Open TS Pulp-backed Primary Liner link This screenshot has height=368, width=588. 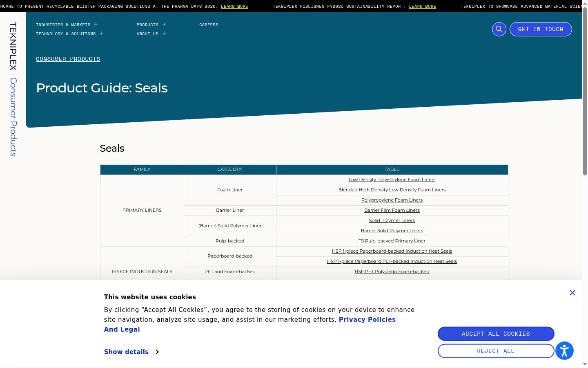click(392, 241)
